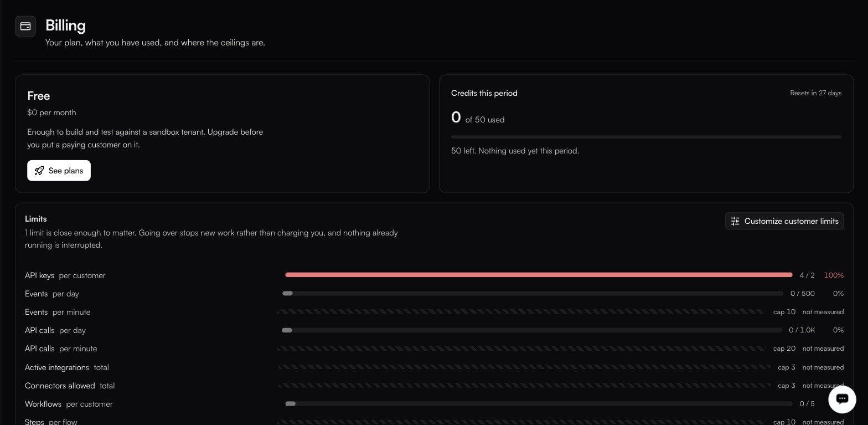Click the Events per day usage bar
868x425 pixels.
click(533, 294)
